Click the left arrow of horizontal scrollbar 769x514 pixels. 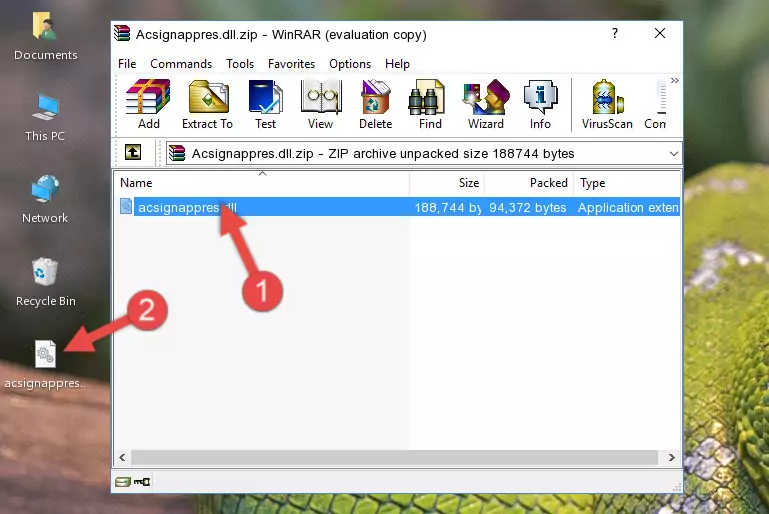pos(122,458)
